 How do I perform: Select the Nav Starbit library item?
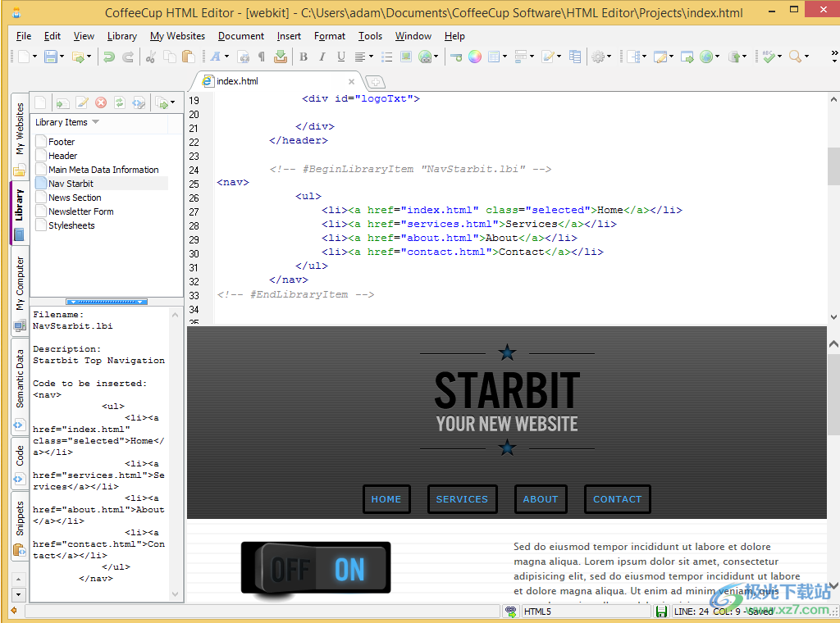(71, 184)
